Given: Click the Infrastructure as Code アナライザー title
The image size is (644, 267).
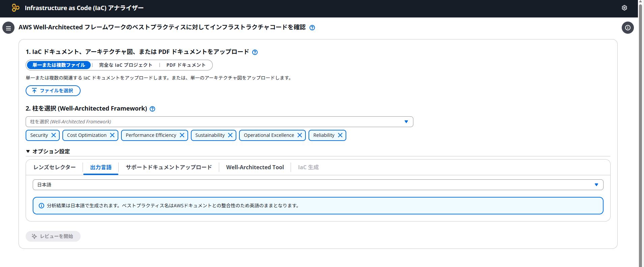Looking at the screenshot, I should [84, 8].
